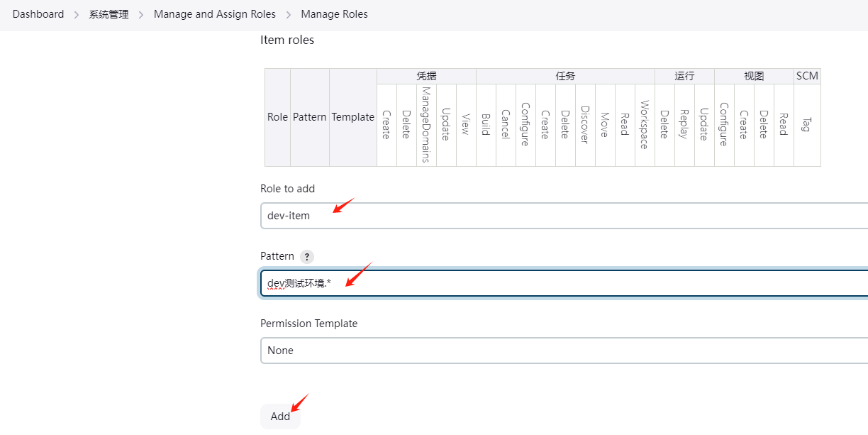Click the Template column header

(353, 118)
